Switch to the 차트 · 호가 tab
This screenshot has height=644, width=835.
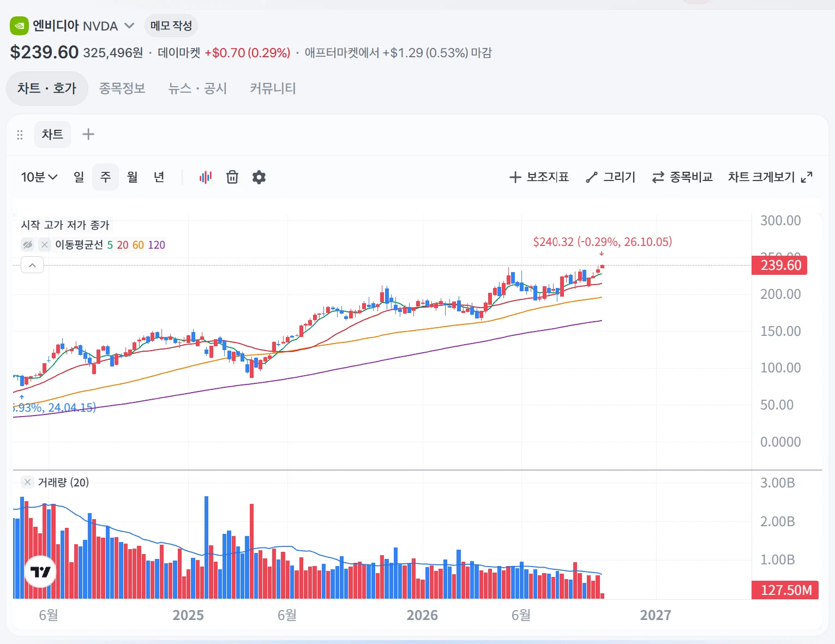(47, 88)
